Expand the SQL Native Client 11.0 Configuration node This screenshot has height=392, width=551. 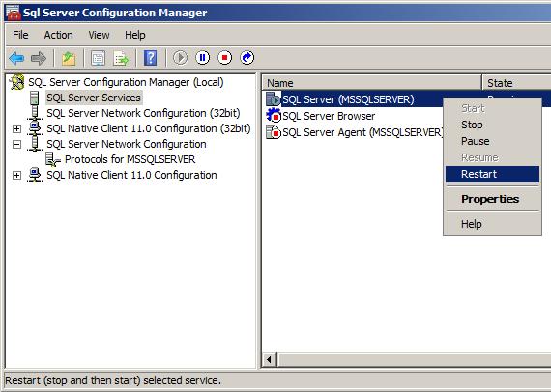[16, 175]
